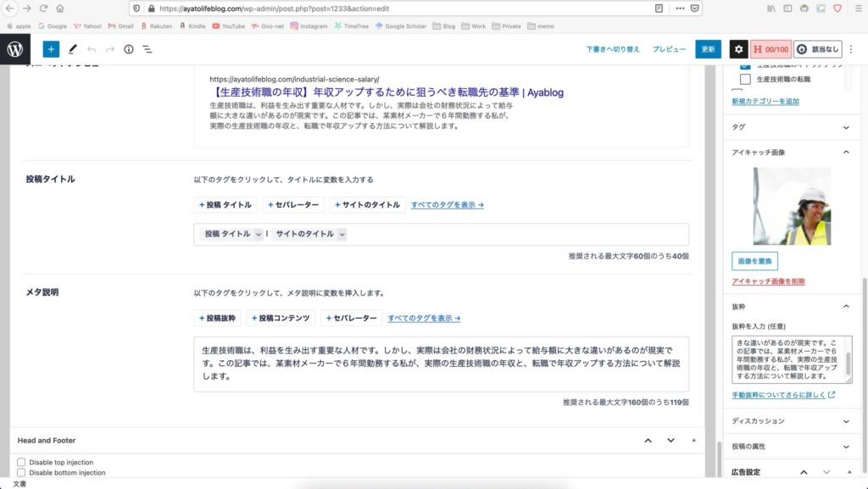Enable Disable top injection checkbox

[x=21, y=462]
